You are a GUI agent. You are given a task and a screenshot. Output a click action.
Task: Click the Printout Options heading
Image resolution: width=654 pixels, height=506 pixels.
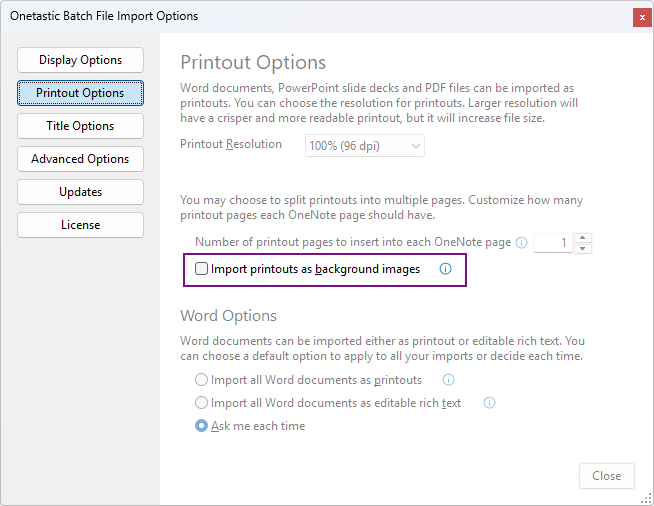click(x=253, y=63)
